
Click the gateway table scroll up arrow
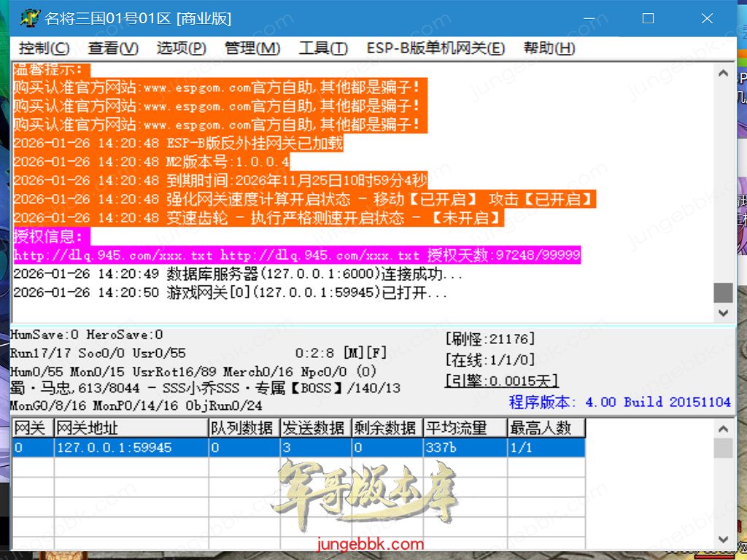point(723,427)
